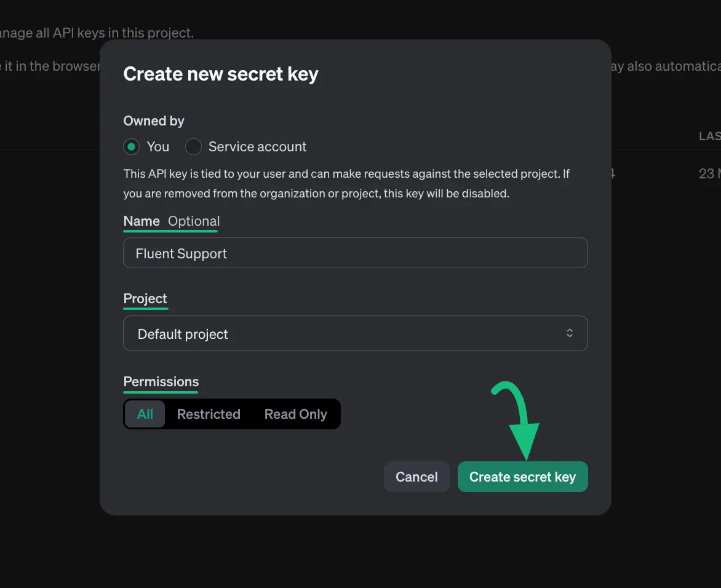The width and height of the screenshot is (721, 588).
Task: Cancel the key creation dialog
Action: (x=416, y=476)
